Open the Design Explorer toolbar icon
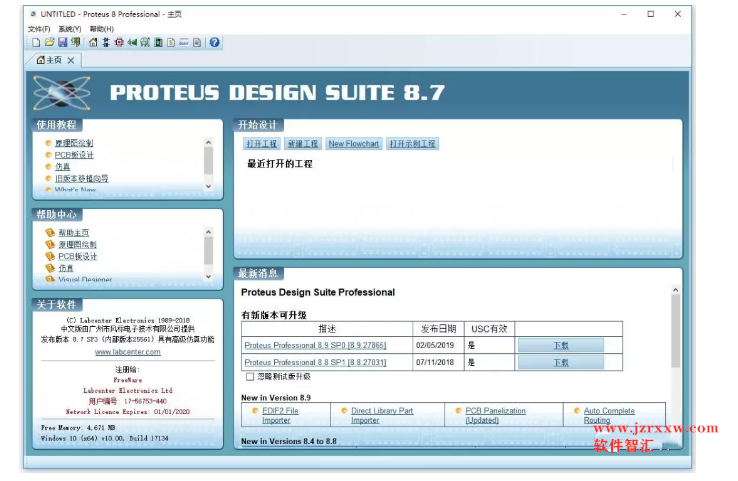The image size is (738, 481). (x=158, y=42)
